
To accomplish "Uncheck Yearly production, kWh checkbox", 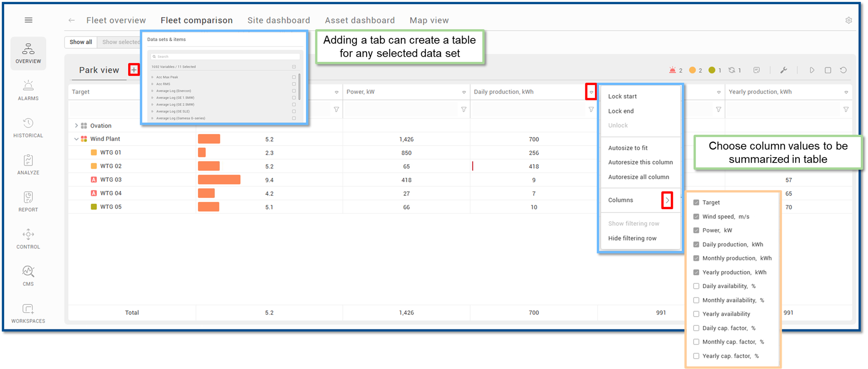I will [696, 272].
